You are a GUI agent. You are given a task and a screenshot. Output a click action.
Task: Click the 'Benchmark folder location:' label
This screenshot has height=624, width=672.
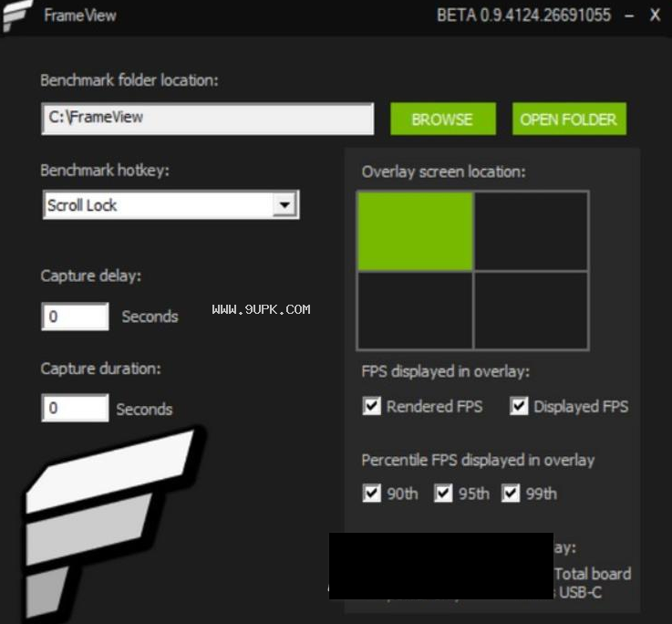pos(129,80)
